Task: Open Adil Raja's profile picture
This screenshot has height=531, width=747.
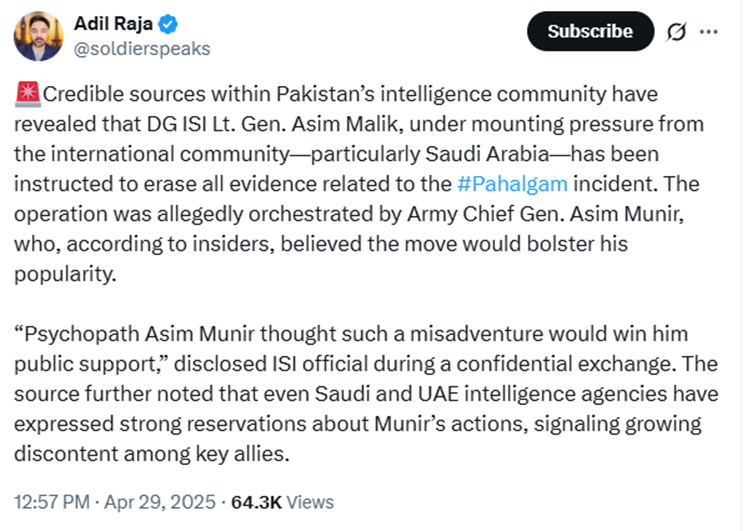Action: point(38,36)
